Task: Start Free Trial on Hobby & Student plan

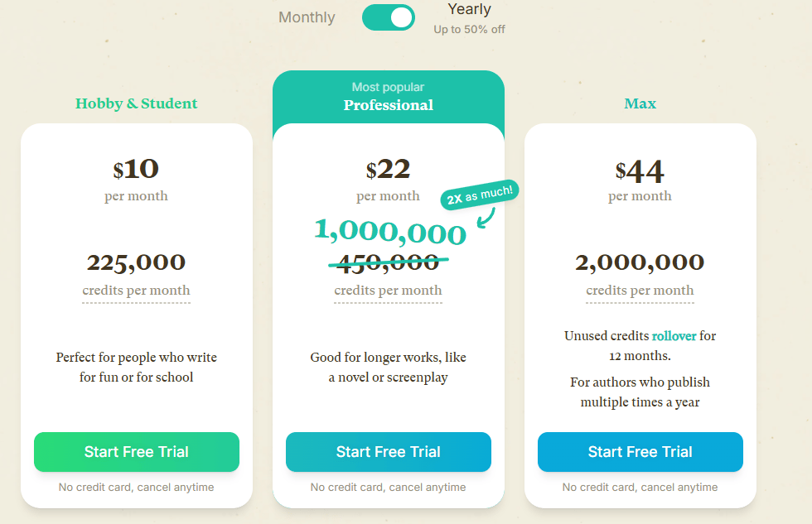Action: [x=136, y=452]
